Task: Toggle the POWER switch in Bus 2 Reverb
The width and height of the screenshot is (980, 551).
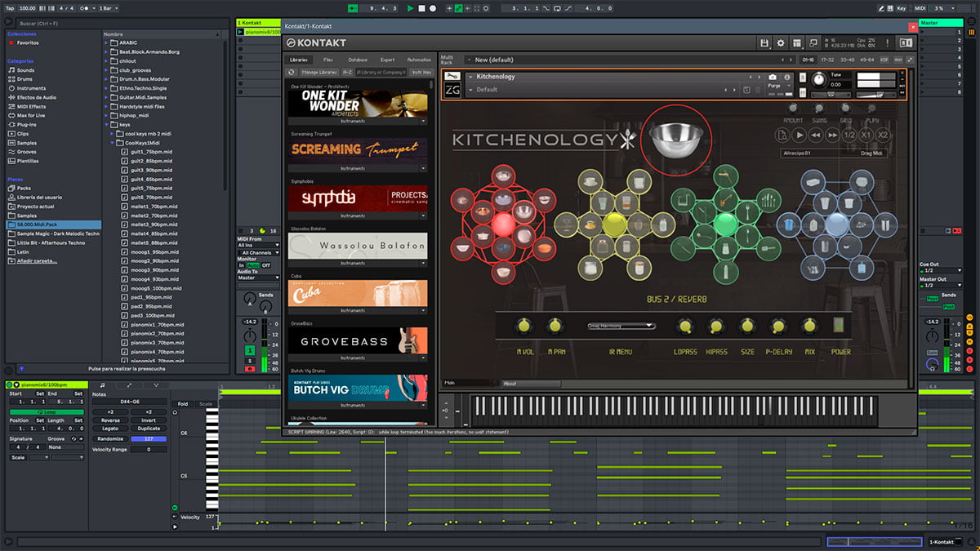Action: [x=838, y=325]
